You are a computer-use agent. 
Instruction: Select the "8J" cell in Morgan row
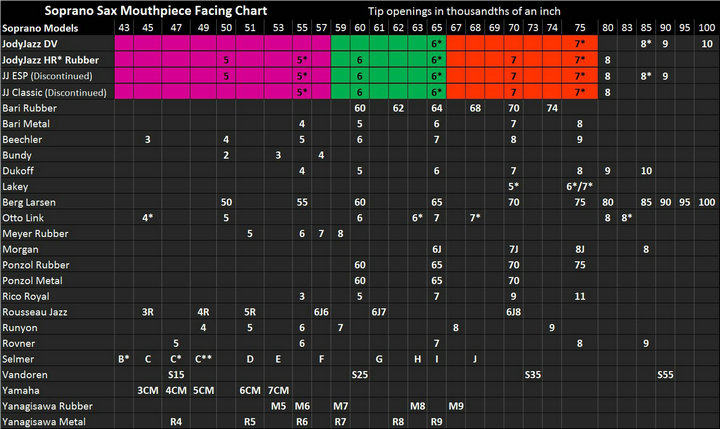pos(580,249)
